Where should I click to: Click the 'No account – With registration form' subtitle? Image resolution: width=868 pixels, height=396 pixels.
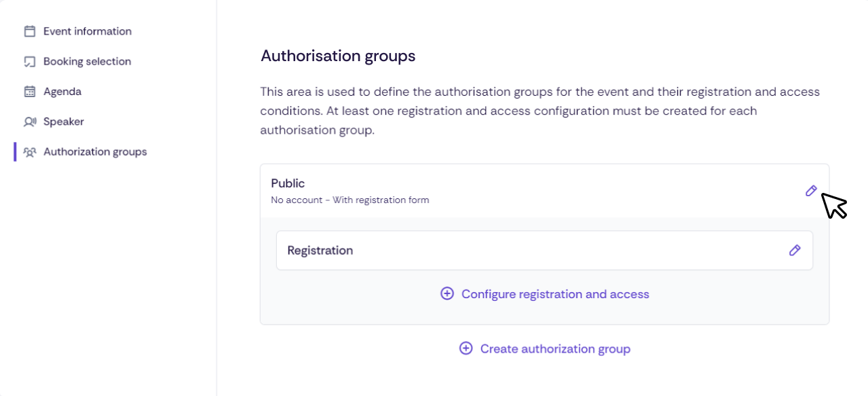tap(350, 199)
